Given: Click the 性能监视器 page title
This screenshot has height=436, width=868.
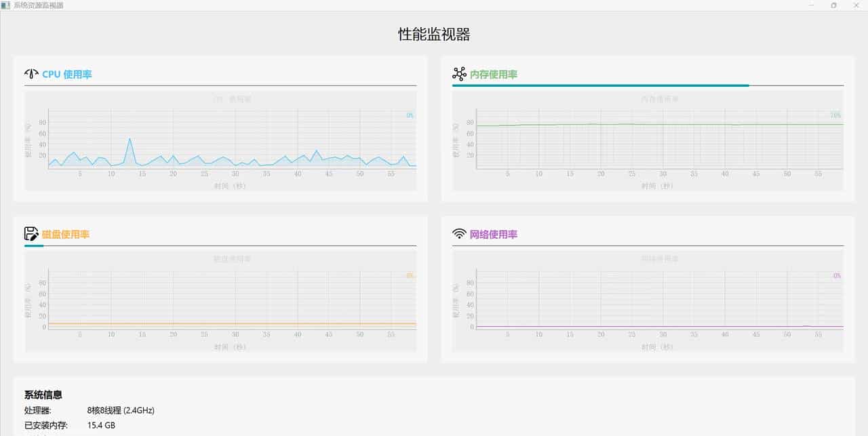Looking at the screenshot, I should coord(434,35).
